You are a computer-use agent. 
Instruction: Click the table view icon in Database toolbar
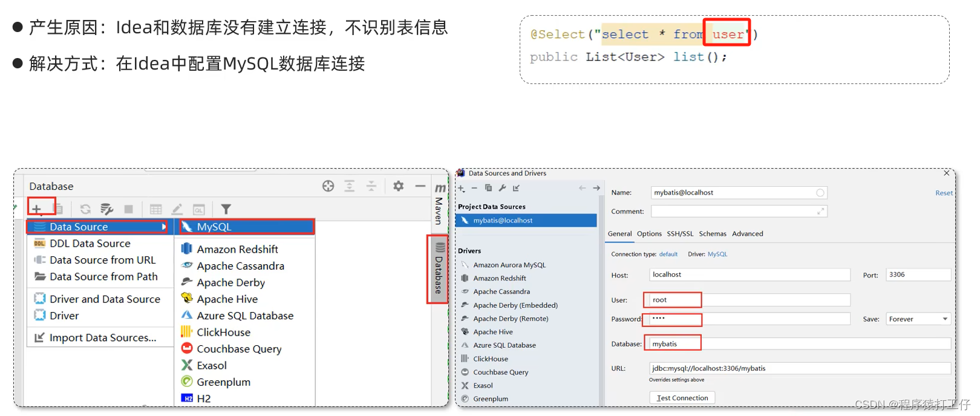click(155, 209)
